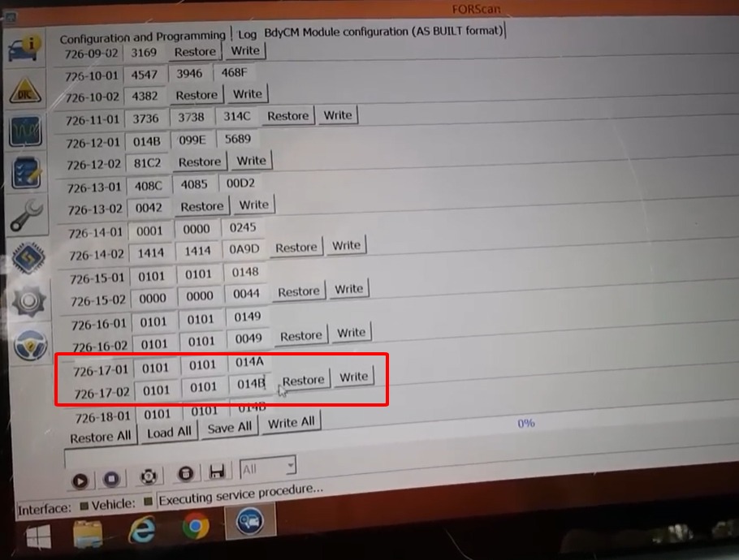
Task: Select the BdyCM Module configuration tab
Action: tap(383, 32)
